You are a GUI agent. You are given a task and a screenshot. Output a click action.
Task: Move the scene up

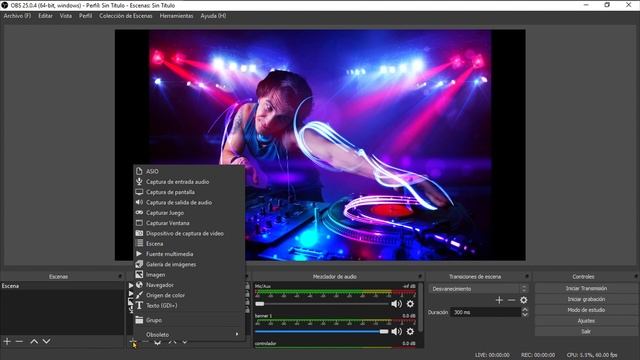click(x=34, y=341)
